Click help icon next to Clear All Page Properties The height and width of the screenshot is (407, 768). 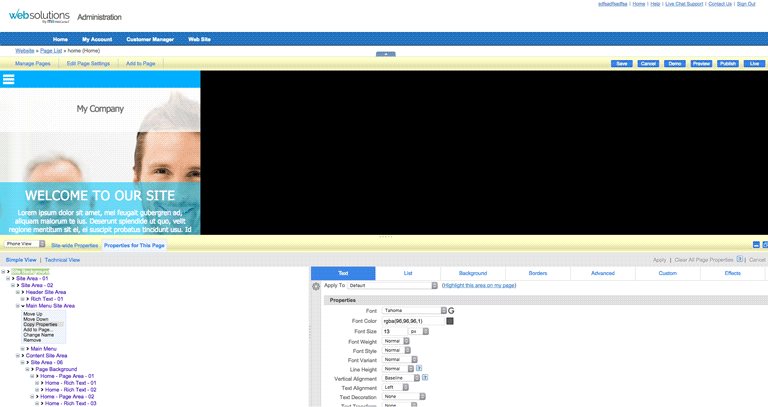coord(740,259)
